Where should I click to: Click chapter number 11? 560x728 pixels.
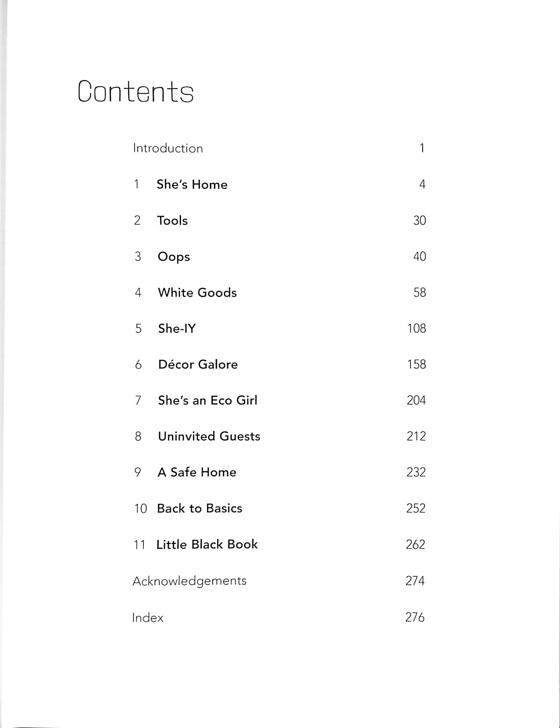(x=139, y=545)
